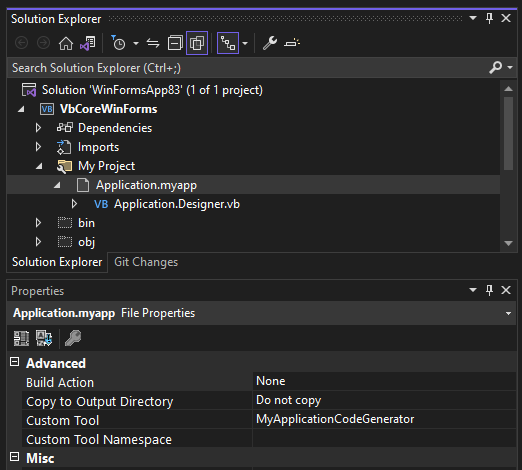The image size is (522, 470).
Task: Expand the Application.Designer.vb node
Action: click(x=74, y=204)
